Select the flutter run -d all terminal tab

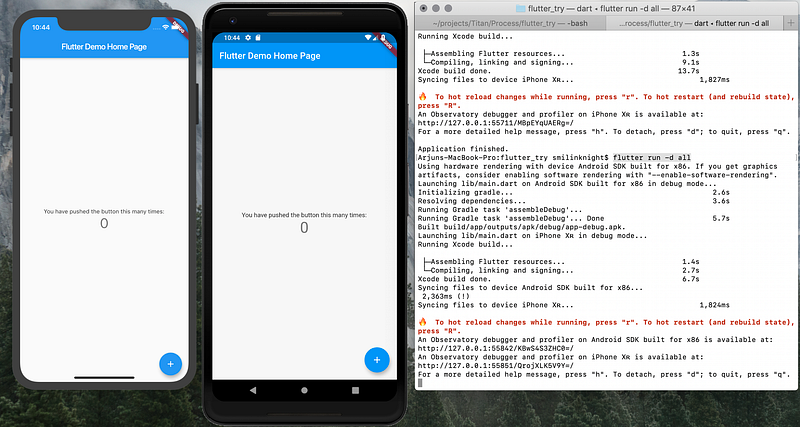click(x=694, y=23)
